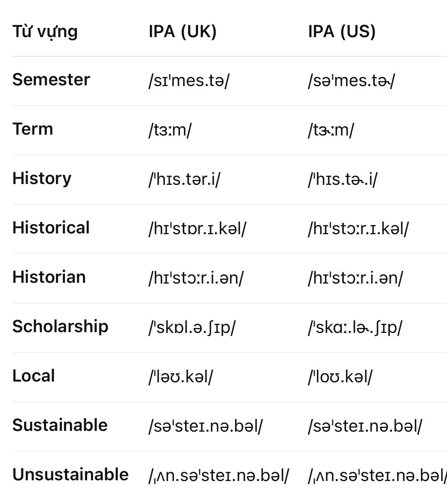Click the US pronunciation of Scholarship

[x=355, y=327]
